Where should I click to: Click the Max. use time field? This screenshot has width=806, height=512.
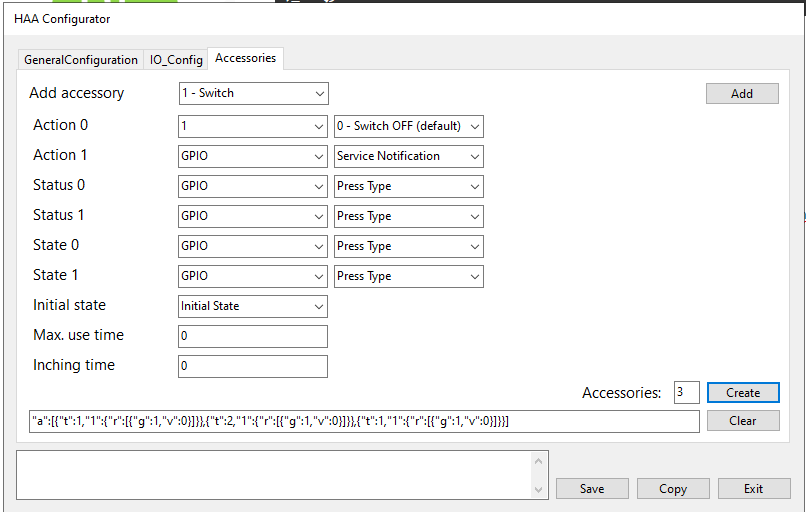252,336
